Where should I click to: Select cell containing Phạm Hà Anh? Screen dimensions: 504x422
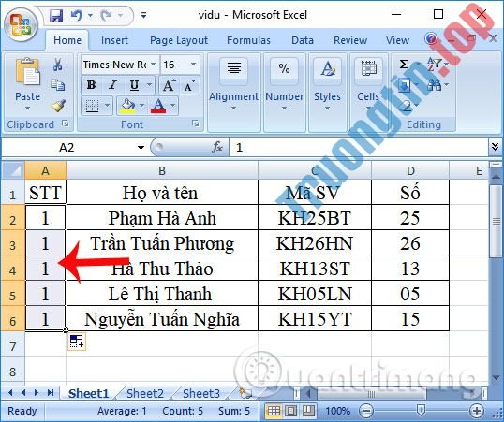162,217
